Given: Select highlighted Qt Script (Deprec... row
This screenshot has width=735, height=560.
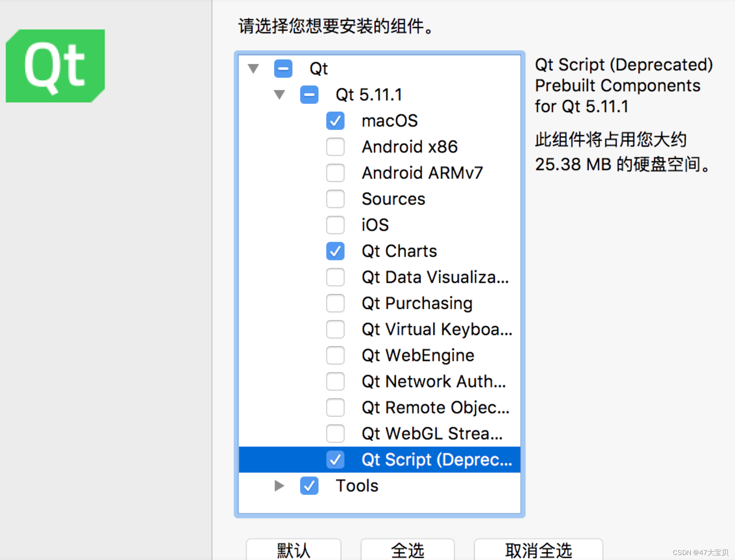Looking at the screenshot, I should (380, 460).
